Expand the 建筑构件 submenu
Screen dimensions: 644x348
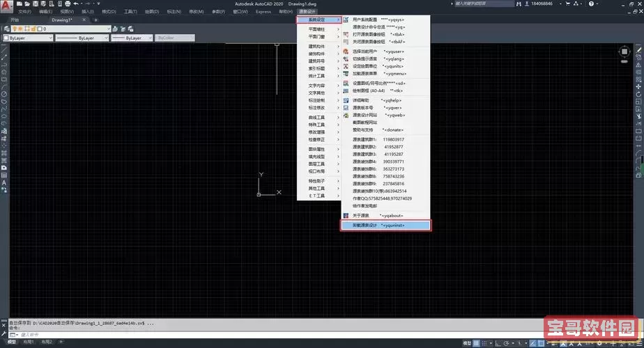click(319, 47)
